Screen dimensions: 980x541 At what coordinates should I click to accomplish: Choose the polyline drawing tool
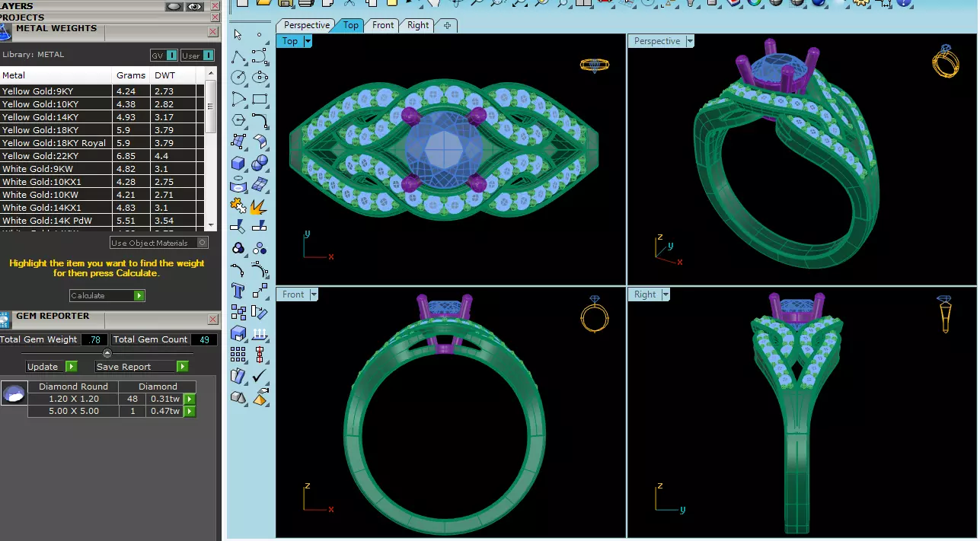pyautogui.click(x=238, y=56)
